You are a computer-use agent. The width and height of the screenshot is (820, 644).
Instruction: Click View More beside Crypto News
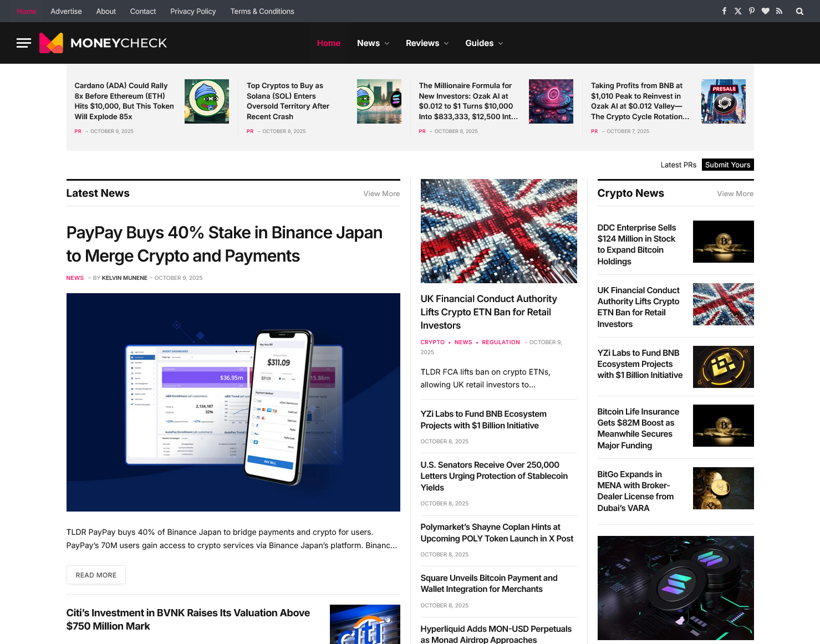click(x=735, y=193)
